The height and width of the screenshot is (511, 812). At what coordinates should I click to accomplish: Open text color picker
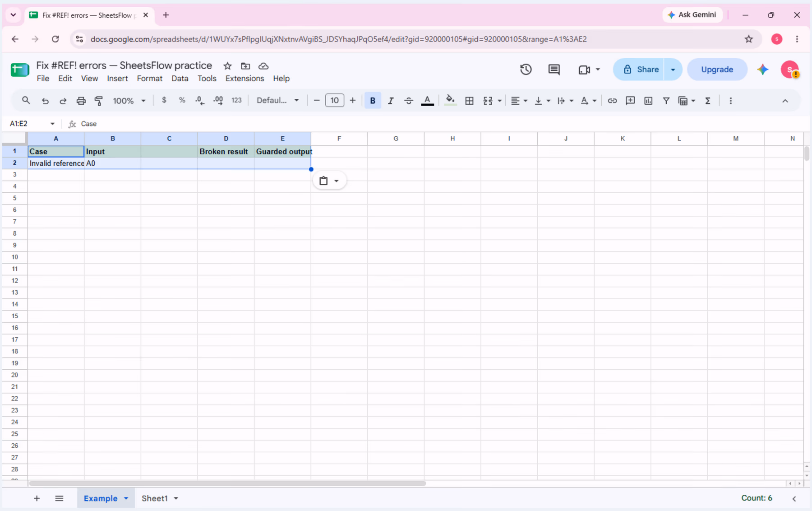pos(427,101)
